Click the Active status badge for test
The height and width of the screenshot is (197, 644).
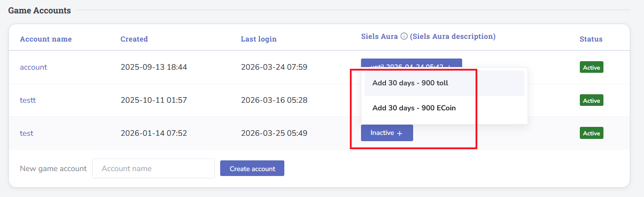click(x=591, y=133)
